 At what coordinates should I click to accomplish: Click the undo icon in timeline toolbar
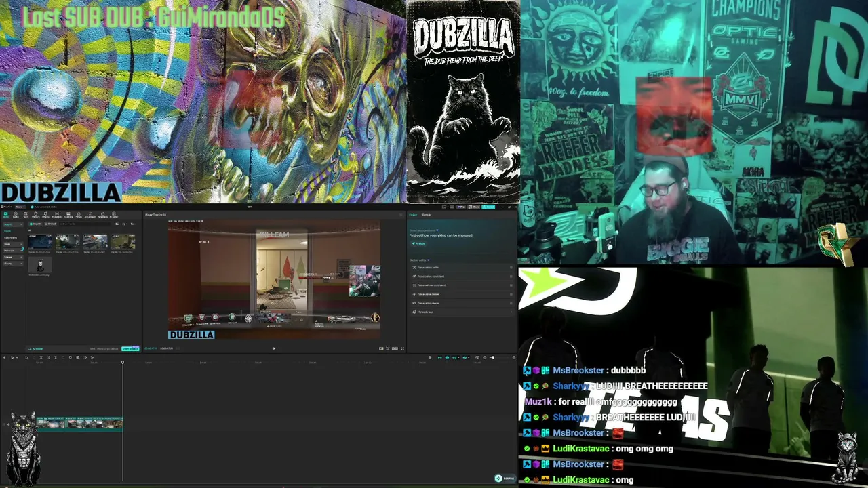(x=26, y=357)
